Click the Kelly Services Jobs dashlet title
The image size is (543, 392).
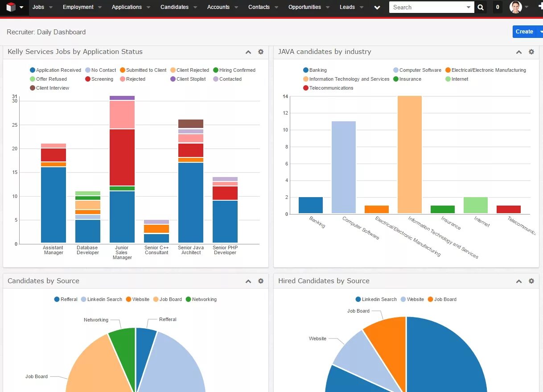tap(75, 52)
